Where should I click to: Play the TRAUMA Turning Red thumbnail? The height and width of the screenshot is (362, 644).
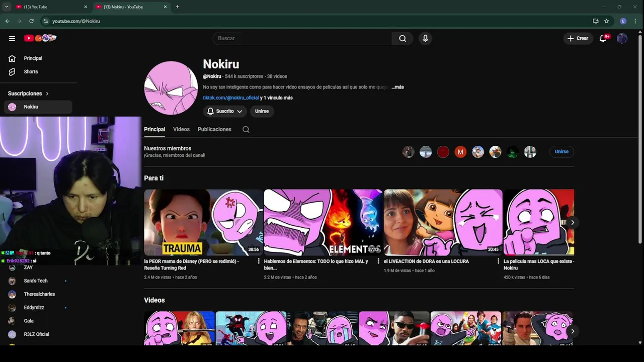click(203, 222)
